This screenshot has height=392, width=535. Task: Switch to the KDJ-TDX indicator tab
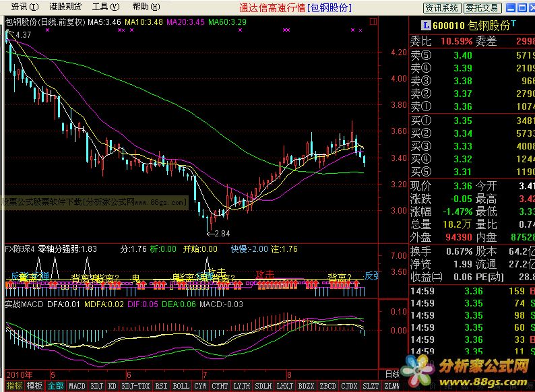click(x=136, y=386)
